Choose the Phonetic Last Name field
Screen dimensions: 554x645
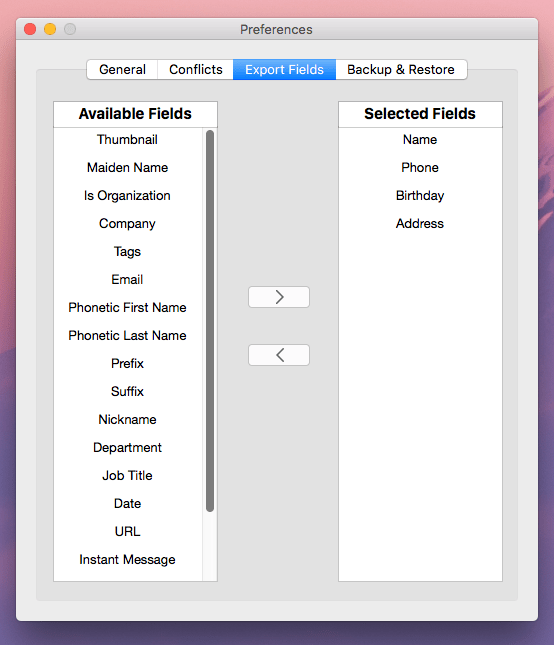[x=127, y=336]
